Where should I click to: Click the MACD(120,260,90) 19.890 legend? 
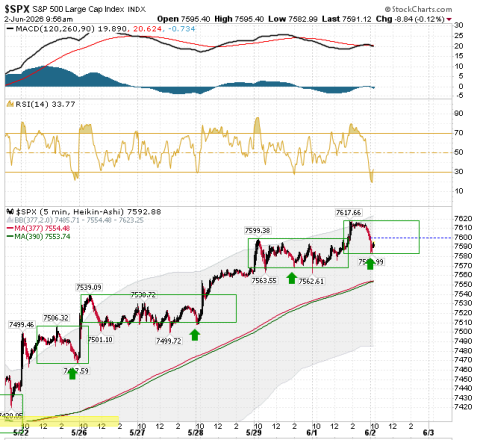(71, 29)
